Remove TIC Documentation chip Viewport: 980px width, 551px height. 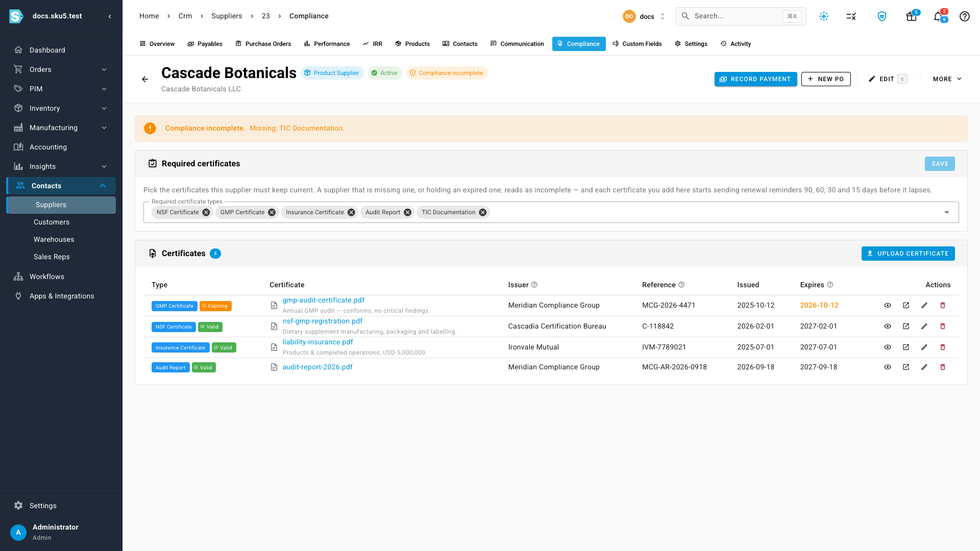(483, 213)
